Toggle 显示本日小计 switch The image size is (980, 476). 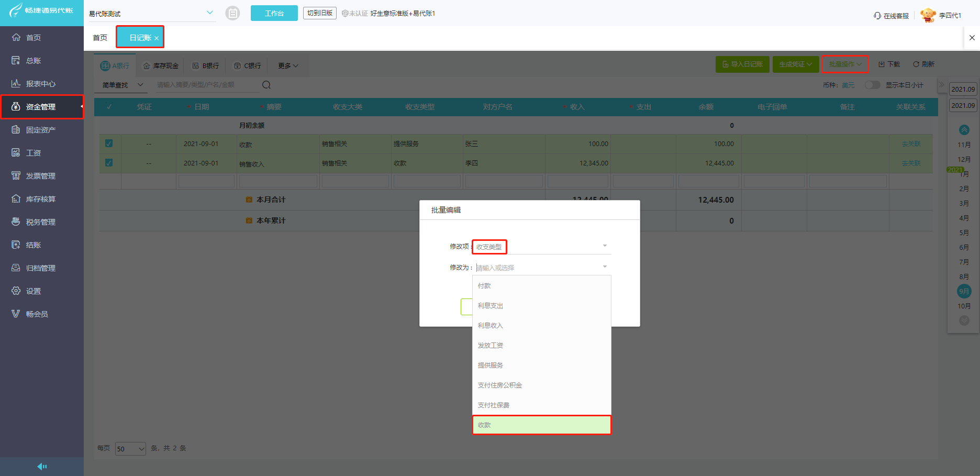pyautogui.click(x=872, y=85)
